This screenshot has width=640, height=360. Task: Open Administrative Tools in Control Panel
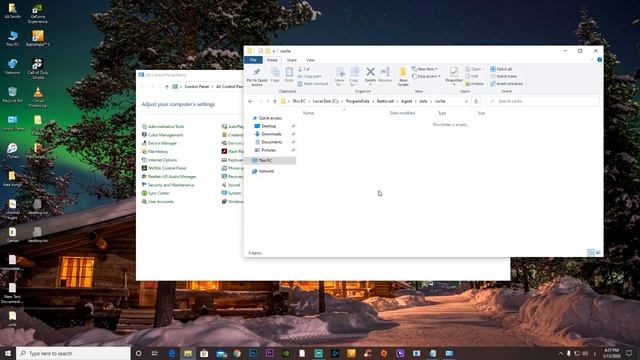point(162,127)
